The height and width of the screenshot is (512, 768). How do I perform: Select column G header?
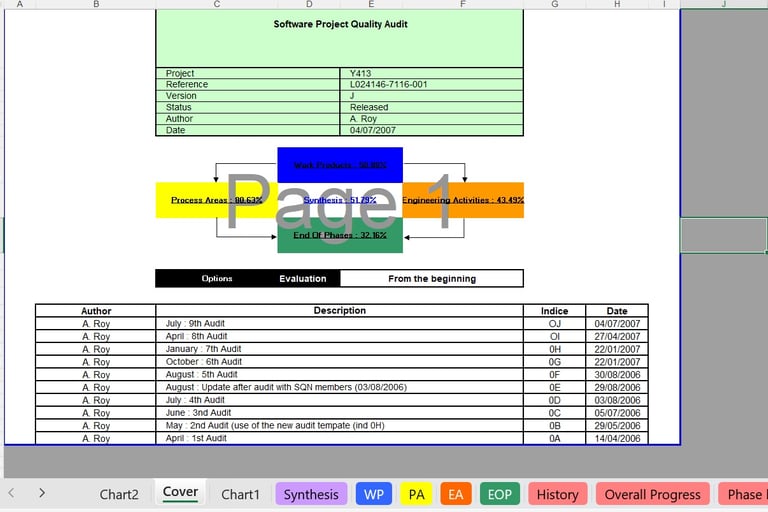554,4
